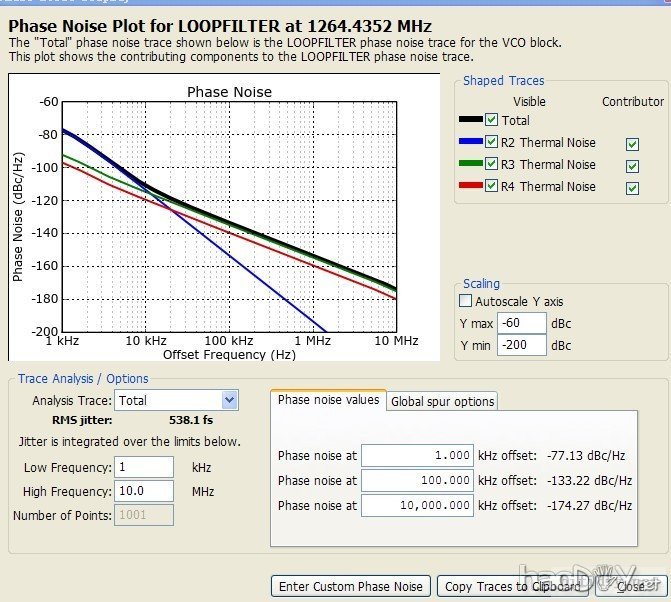Hide the R2 Thermal Noise trace
Image resolution: width=671 pixels, height=602 pixels.
click(x=491, y=142)
